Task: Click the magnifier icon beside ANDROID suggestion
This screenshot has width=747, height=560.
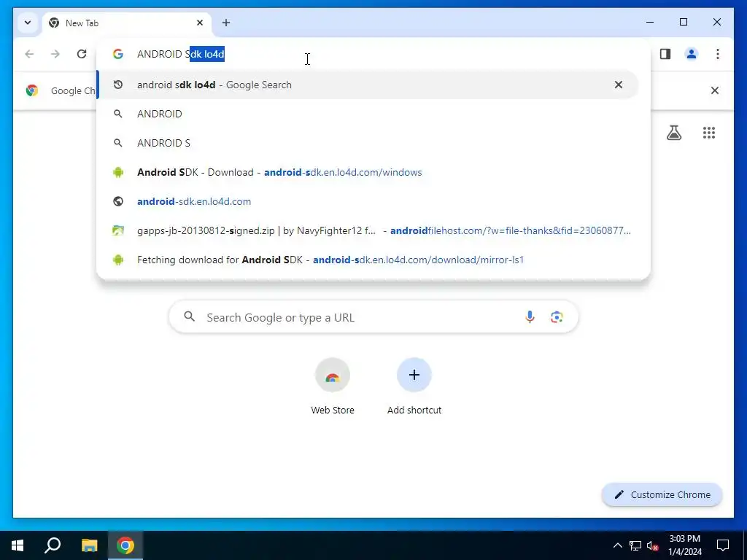Action: point(118,114)
